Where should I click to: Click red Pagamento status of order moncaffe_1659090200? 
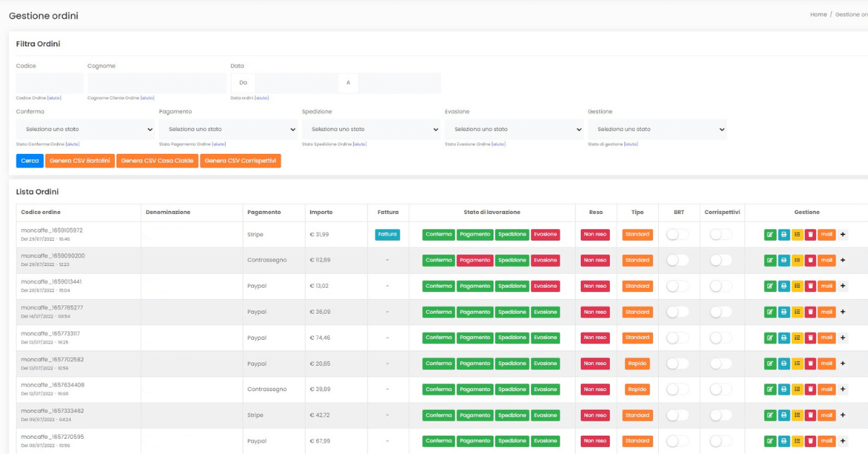475,260
